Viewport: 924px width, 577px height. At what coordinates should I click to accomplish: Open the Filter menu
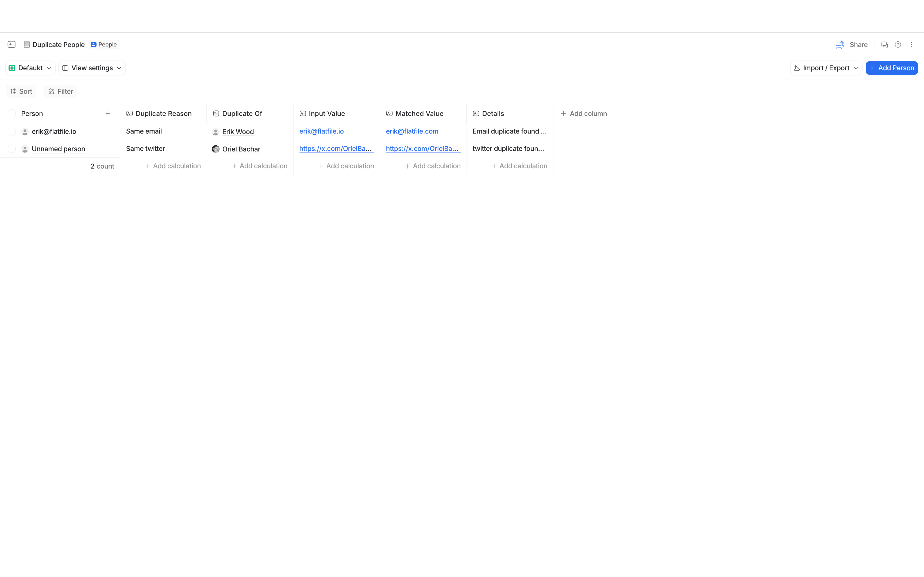pyautogui.click(x=60, y=91)
